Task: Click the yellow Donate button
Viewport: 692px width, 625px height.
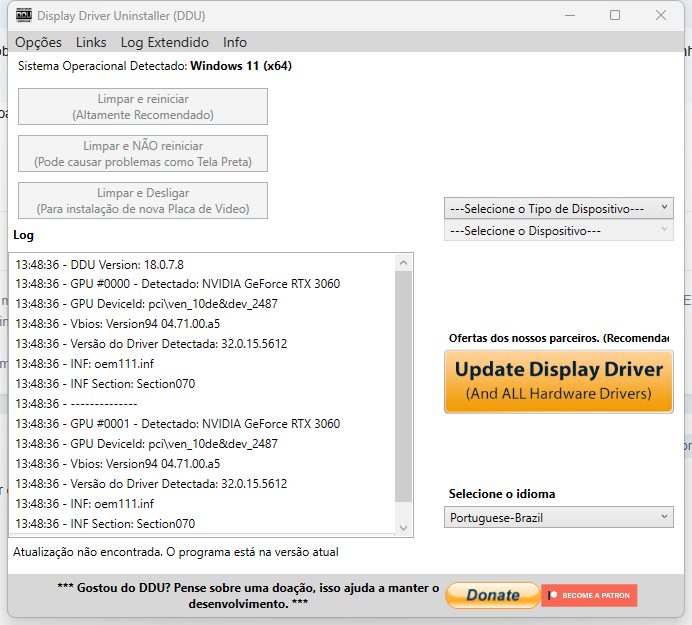Action: [x=493, y=595]
